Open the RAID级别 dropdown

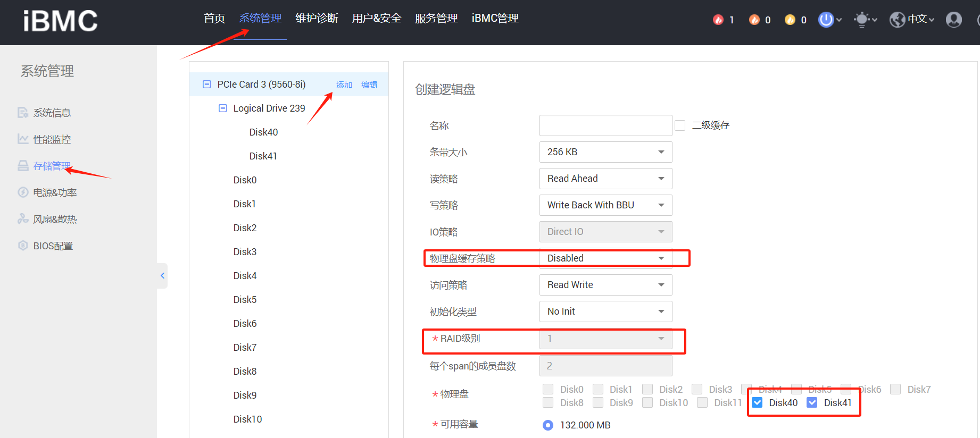click(x=606, y=339)
